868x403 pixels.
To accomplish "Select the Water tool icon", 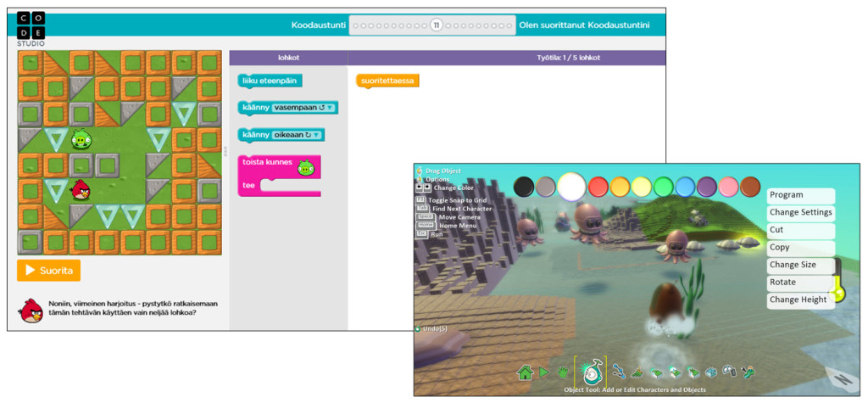I will [x=712, y=372].
